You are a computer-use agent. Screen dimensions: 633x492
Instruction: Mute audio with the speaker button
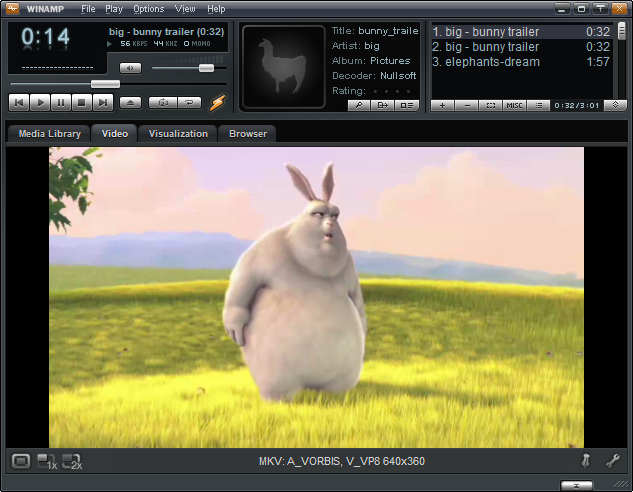130,68
